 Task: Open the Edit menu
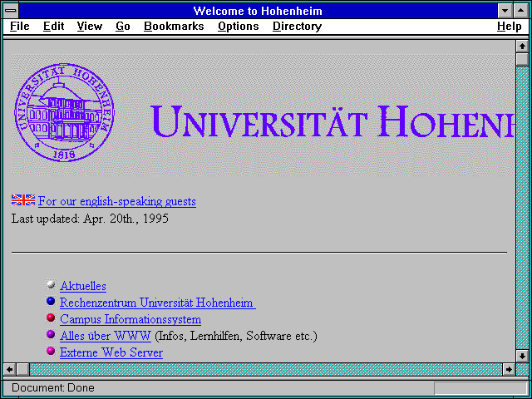tap(53, 27)
